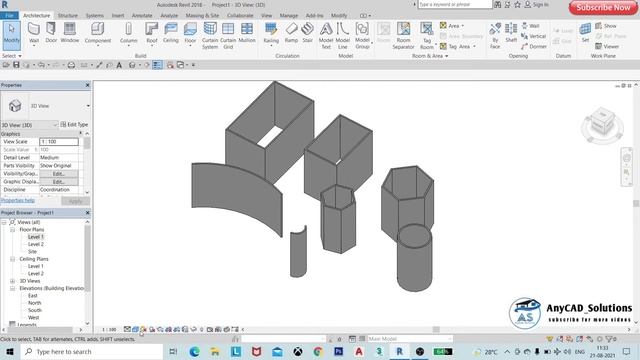Select the Stair tool

tap(307, 33)
